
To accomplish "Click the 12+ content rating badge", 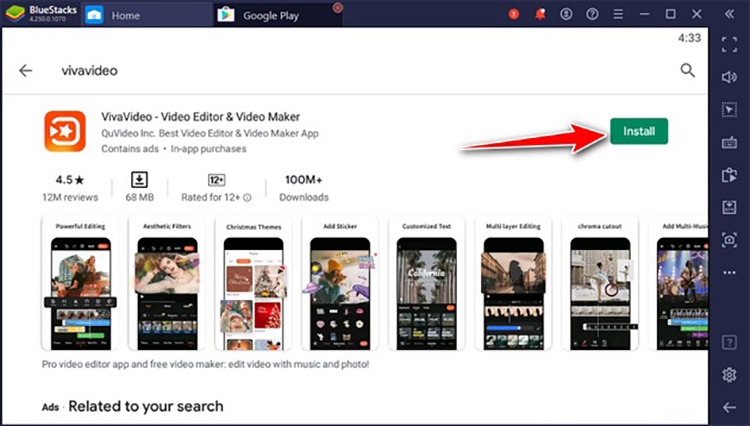I will pos(217,180).
